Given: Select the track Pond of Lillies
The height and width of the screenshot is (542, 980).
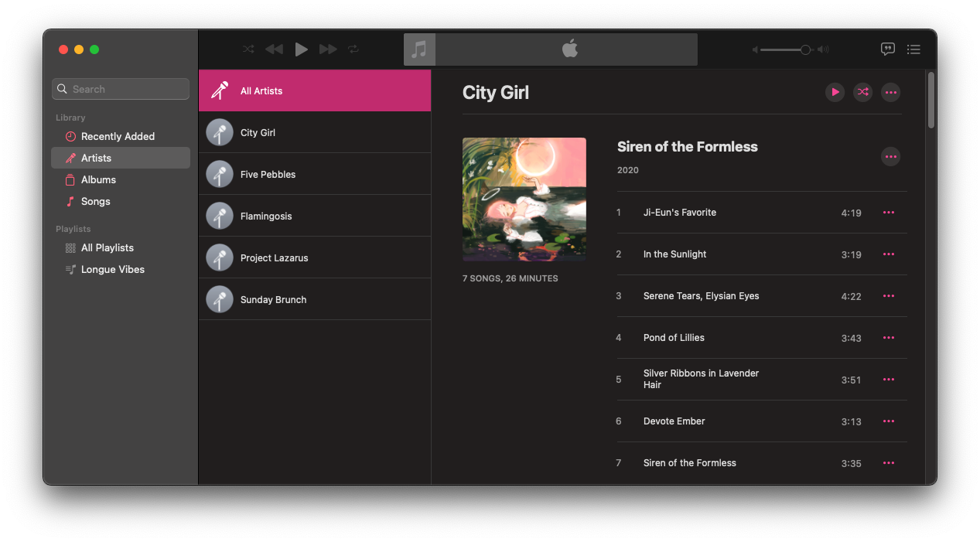Looking at the screenshot, I should click(x=762, y=338).
